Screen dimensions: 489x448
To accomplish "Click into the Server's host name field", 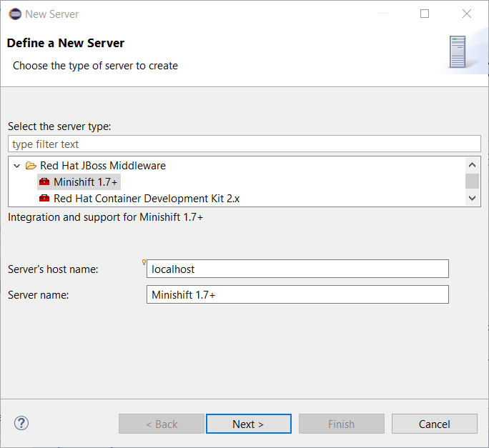I will click(x=297, y=269).
